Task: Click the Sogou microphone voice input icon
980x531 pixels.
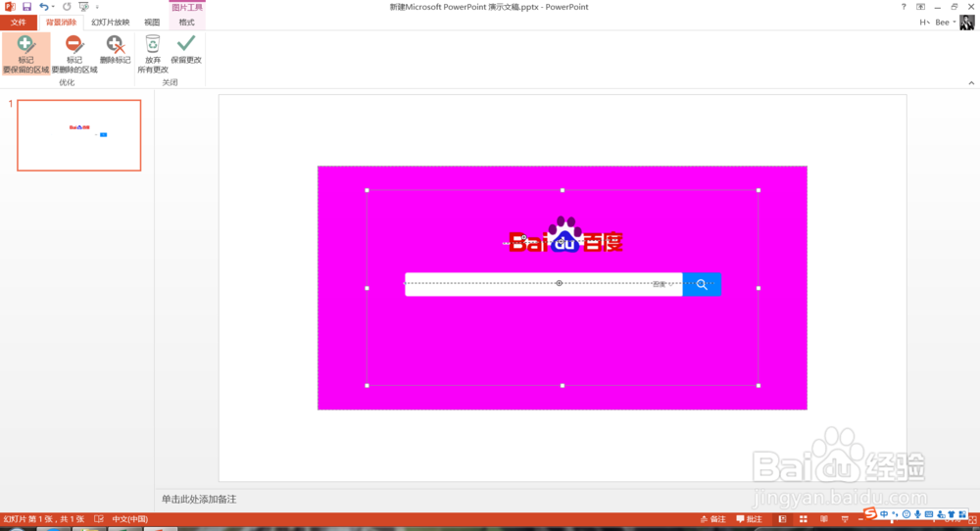Action: click(917, 514)
